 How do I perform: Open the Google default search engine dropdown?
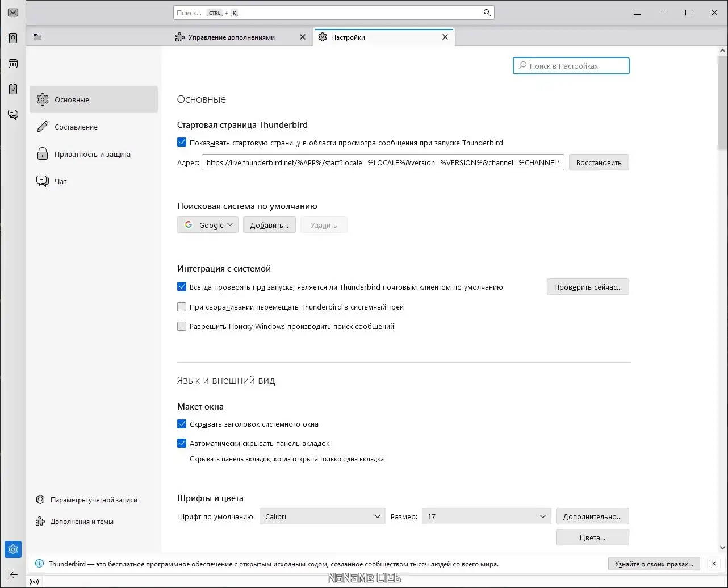tap(208, 225)
